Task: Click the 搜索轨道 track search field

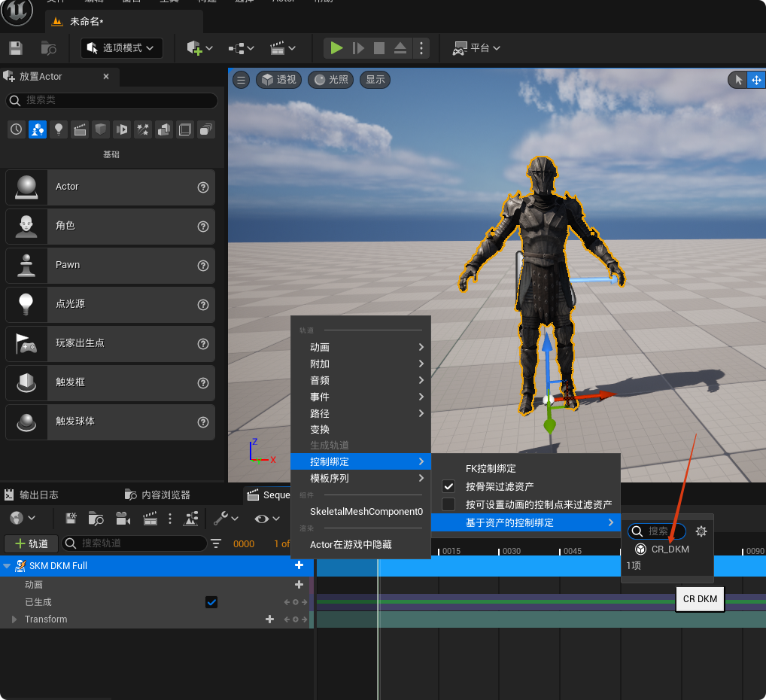Action: coord(135,543)
